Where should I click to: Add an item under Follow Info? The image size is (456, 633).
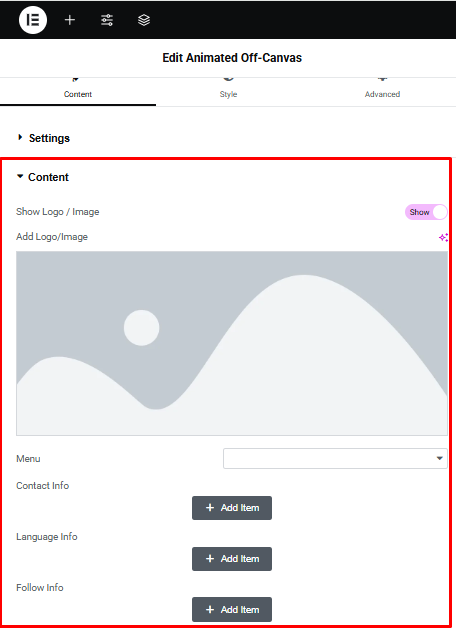coord(232,610)
